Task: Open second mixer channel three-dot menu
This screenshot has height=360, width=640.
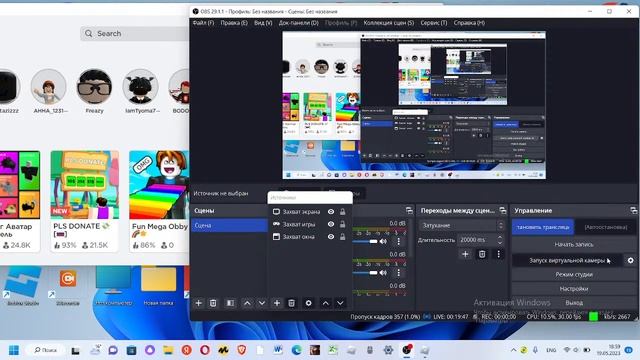Action: (398, 272)
